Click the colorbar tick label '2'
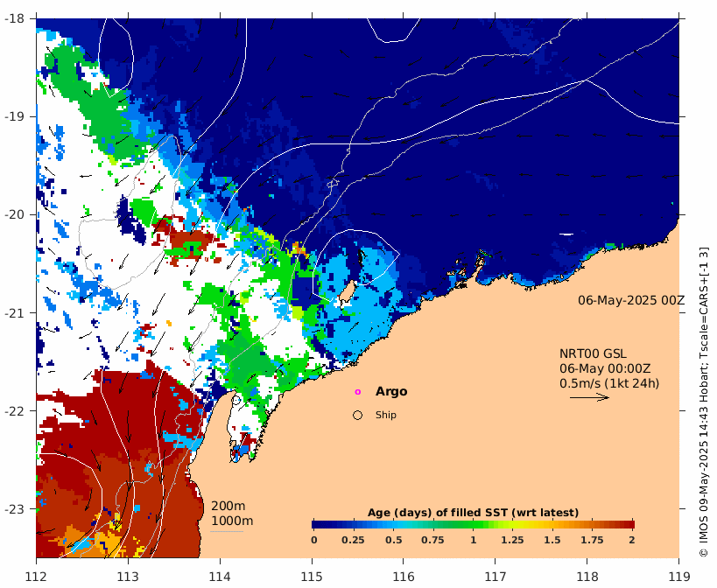The height and width of the screenshot is (588, 717). (x=632, y=540)
